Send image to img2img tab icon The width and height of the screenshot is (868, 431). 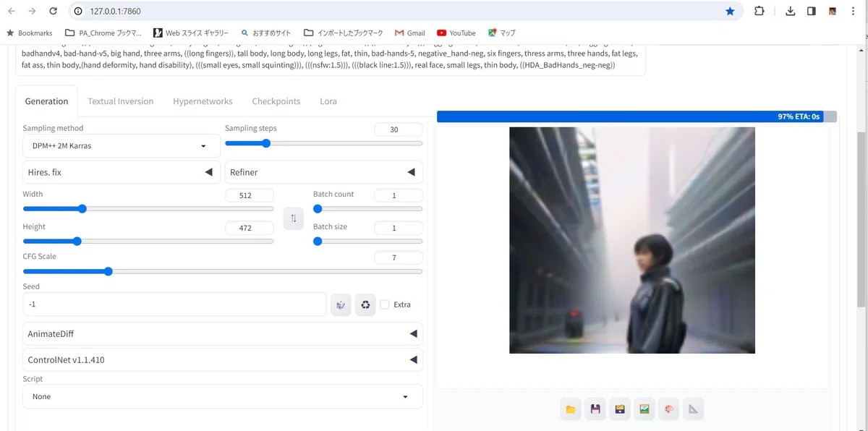tap(644, 409)
